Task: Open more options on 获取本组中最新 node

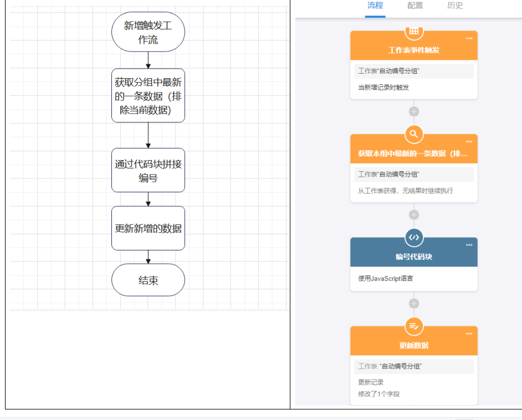Action: 469,141
